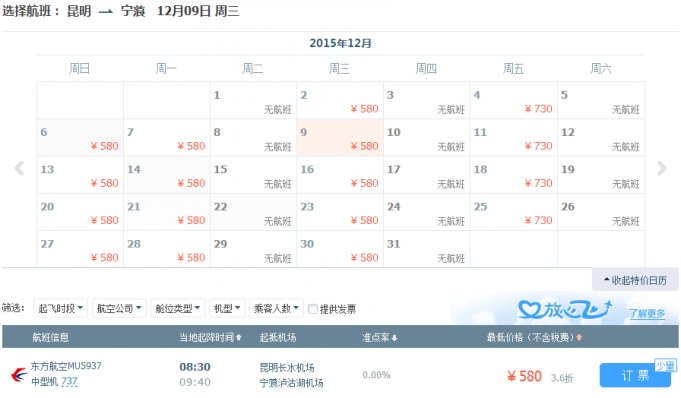681x398 pixels.
Task: Sort by departure time arrow in header
Action: 238,337
